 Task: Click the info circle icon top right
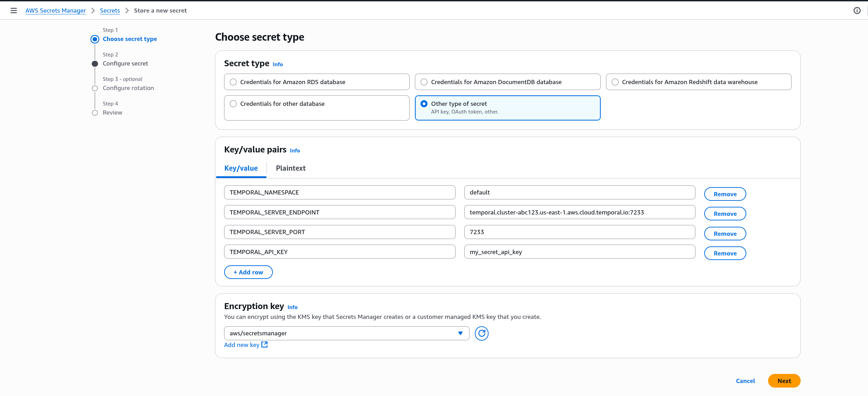(857, 11)
